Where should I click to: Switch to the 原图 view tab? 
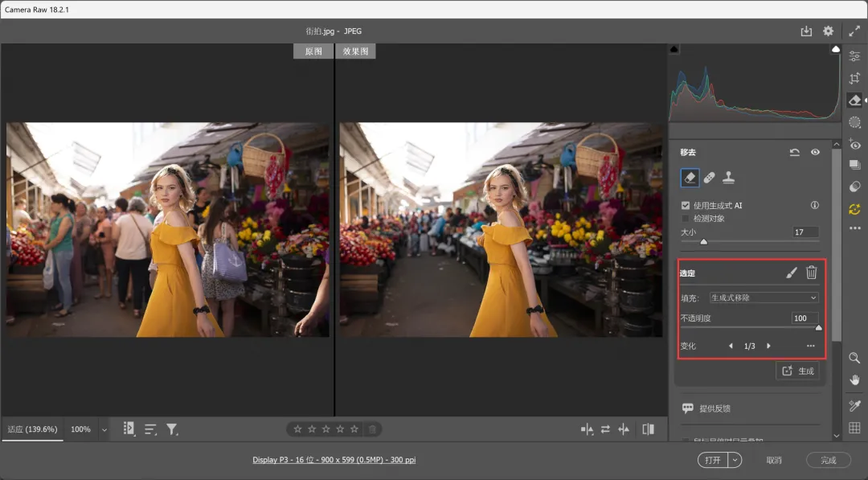[x=313, y=51]
